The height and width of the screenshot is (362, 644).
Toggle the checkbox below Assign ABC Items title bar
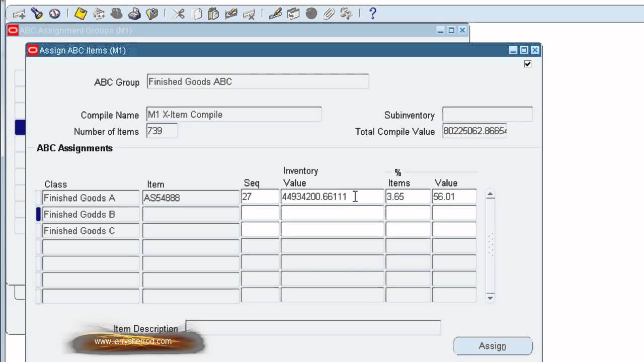pos(527,64)
